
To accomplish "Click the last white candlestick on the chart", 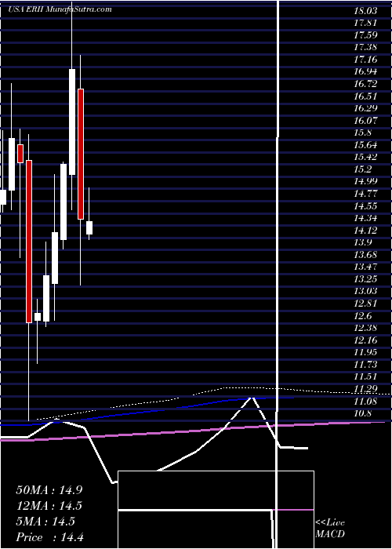I will click(x=89, y=227).
